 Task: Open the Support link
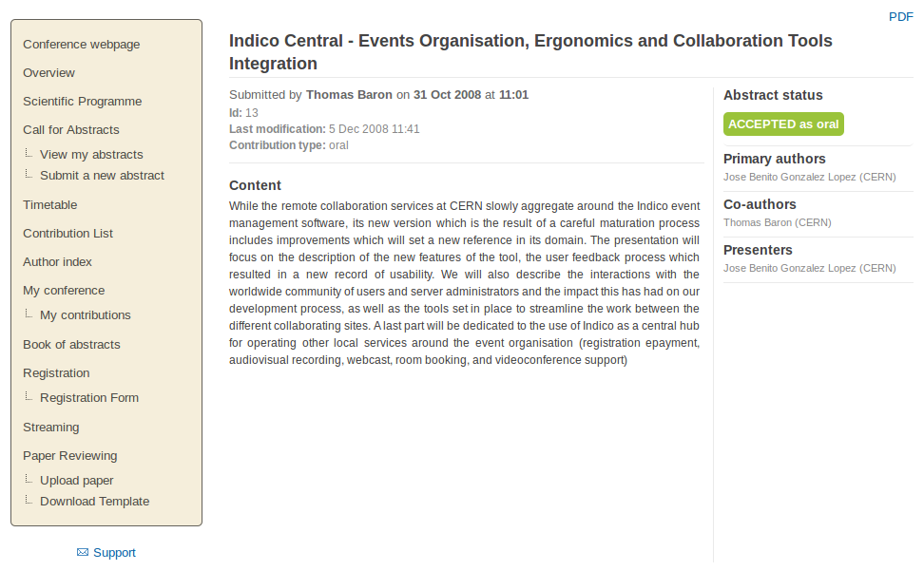pyautogui.click(x=114, y=553)
